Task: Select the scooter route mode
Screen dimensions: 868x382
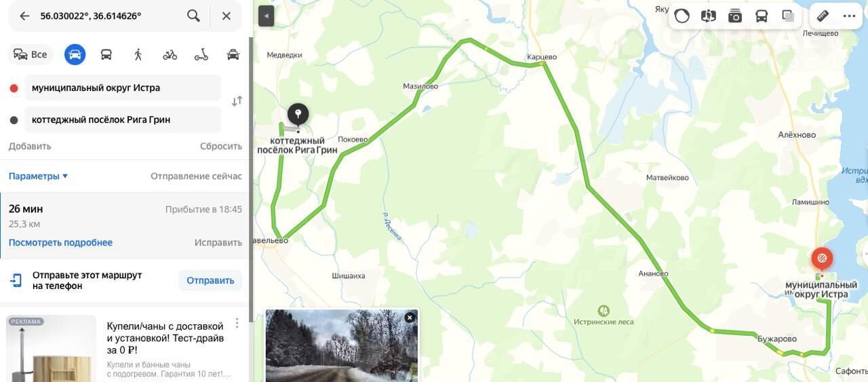Action: pyautogui.click(x=201, y=54)
